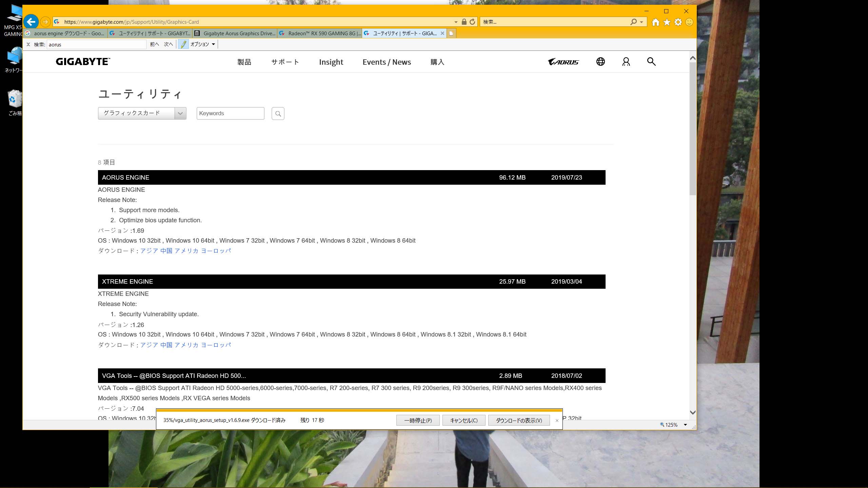Expand the search provider dropdown arrow
This screenshot has width=868, height=488.
coord(641,22)
